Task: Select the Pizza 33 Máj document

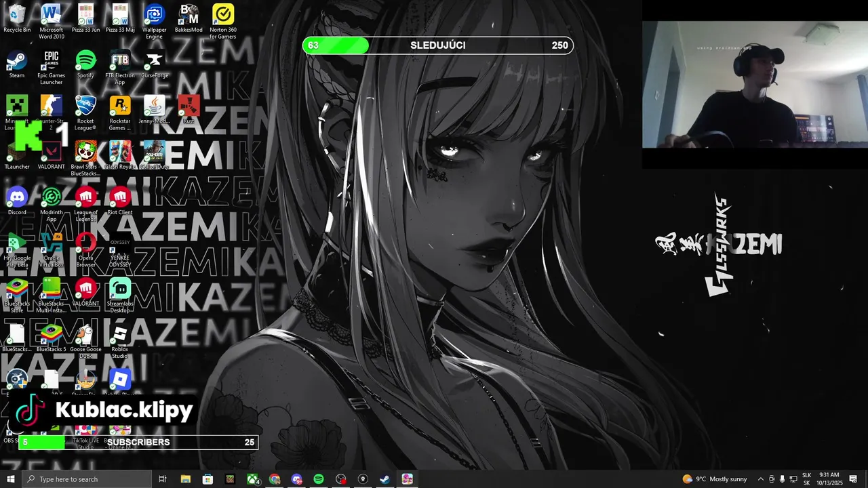Action: pyautogui.click(x=120, y=19)
